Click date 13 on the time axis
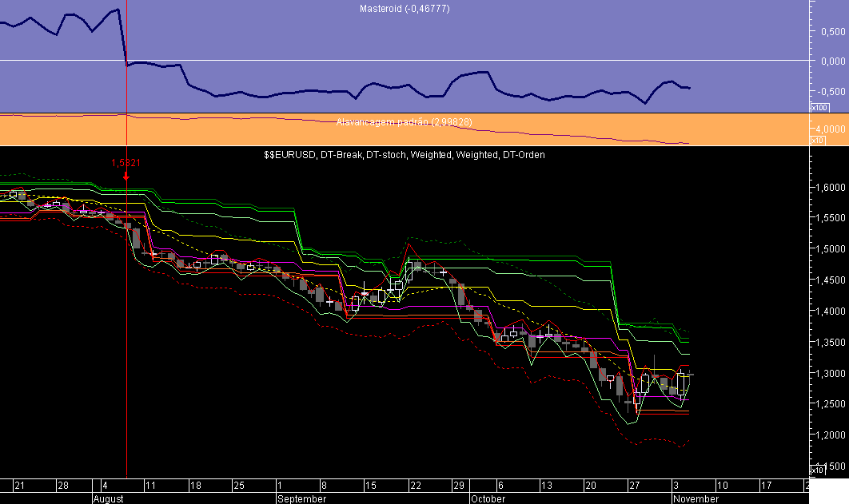This screenshot has width=849, height=504. [x=546, y=485]
